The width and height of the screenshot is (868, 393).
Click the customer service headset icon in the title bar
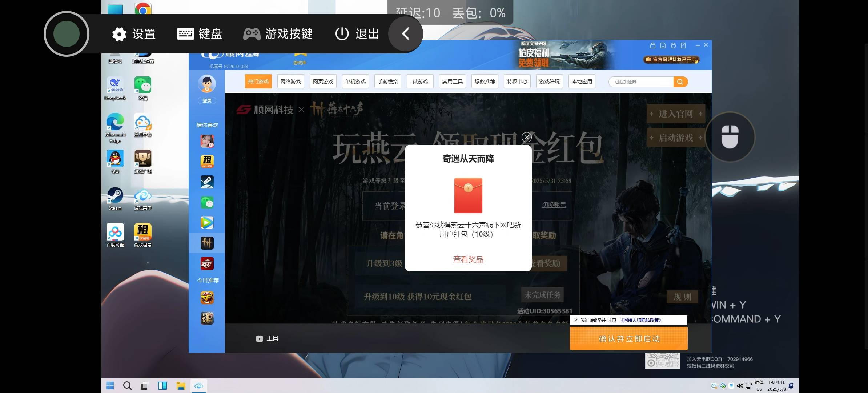coord(673,45)
